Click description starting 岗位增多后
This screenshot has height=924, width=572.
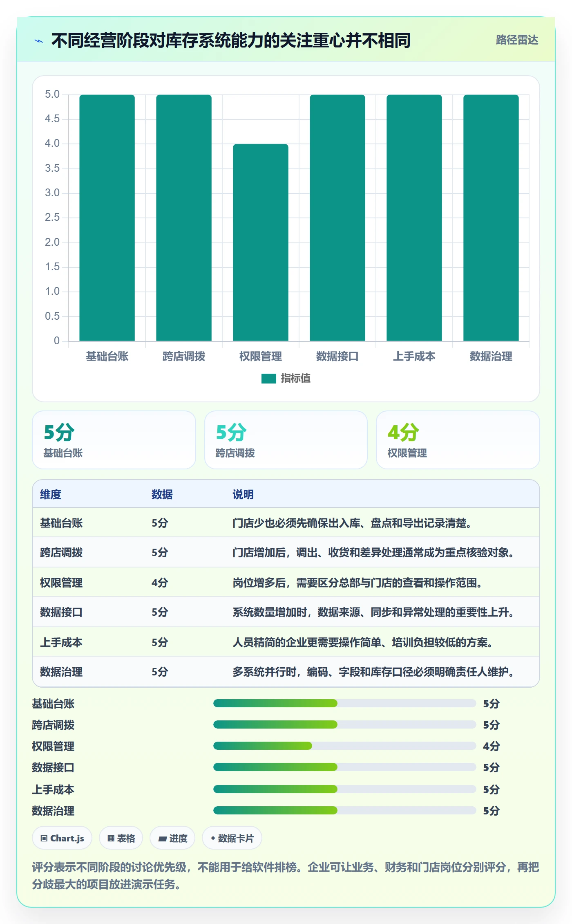357,583
